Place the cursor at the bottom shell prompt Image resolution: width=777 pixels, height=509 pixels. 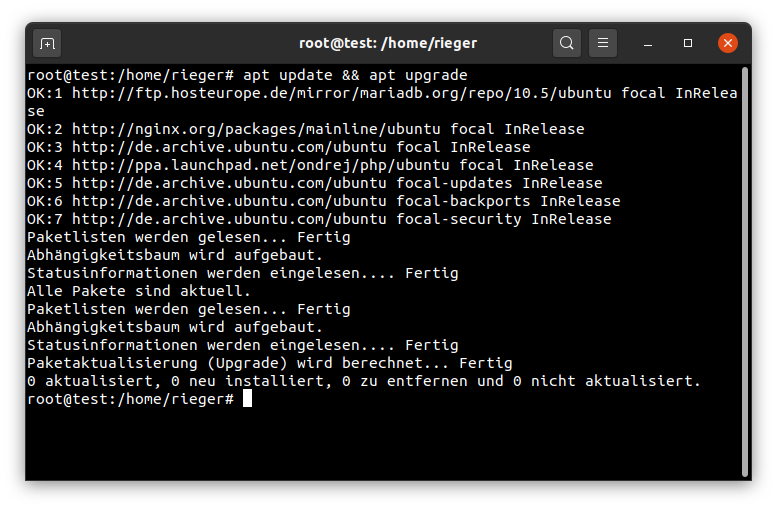pos(247,398)
